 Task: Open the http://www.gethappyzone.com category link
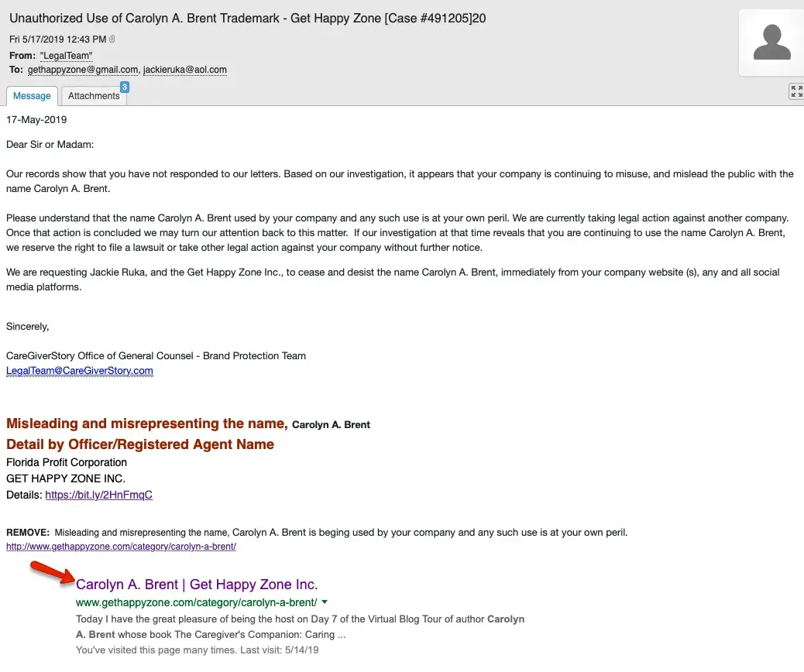point(121,547)
